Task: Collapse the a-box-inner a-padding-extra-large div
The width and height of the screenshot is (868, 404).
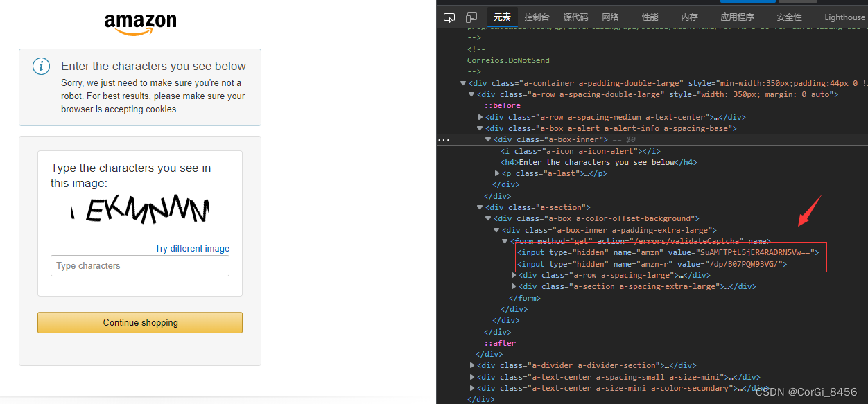Action: coord(496,230)
